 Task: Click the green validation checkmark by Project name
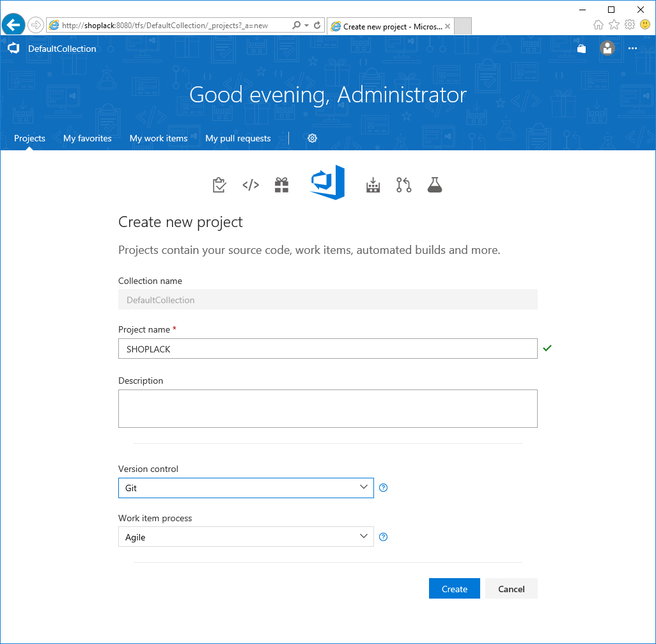[x=547, y=348]
